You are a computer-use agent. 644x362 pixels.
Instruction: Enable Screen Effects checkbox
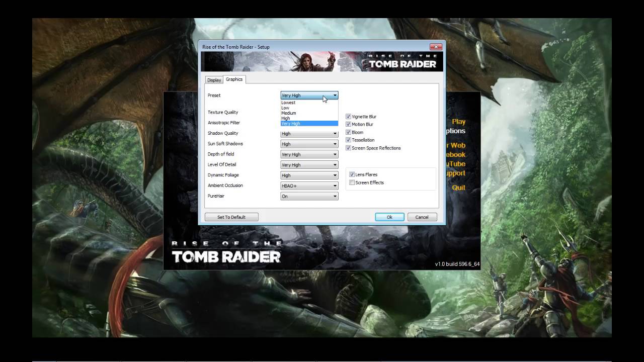(x=352, y=183)
